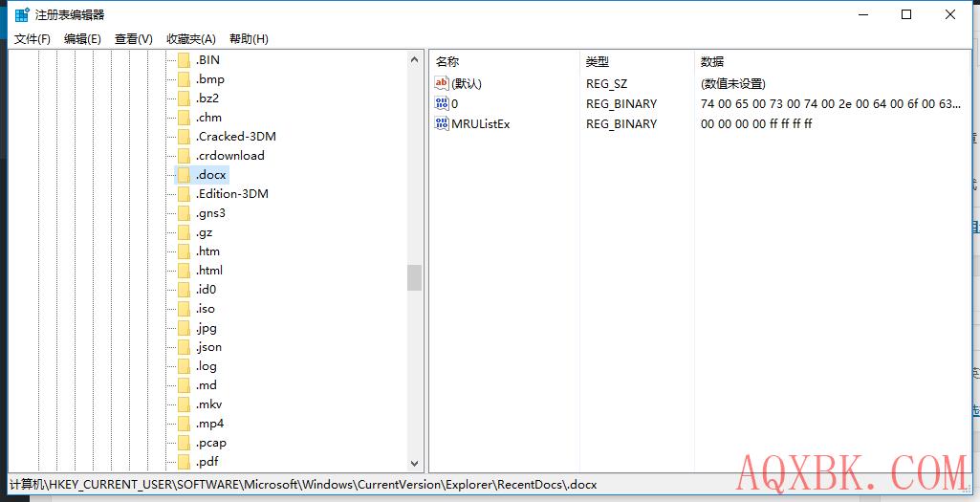Click the folder icon next to .bmp
980x502 pixels.
coord(184,79)
